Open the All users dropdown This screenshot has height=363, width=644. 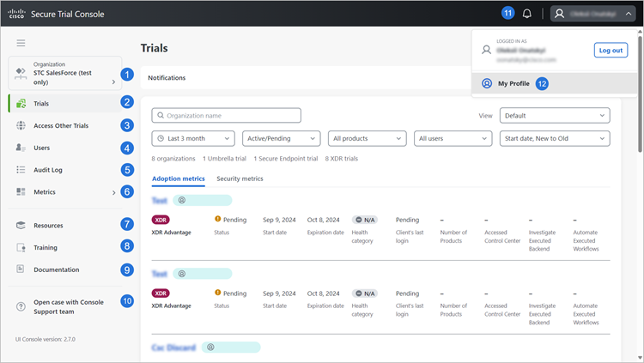pyautogui.click(x=453, y=138)
